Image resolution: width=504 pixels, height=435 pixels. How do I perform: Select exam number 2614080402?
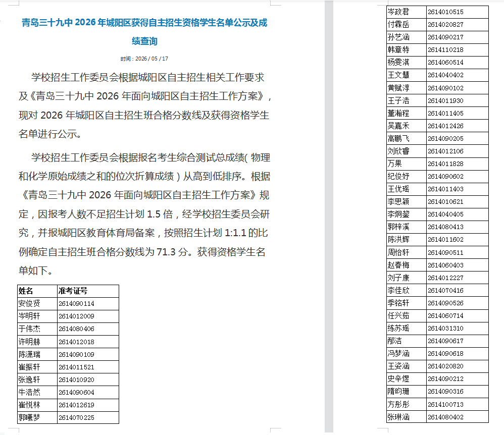pos(445,417)
